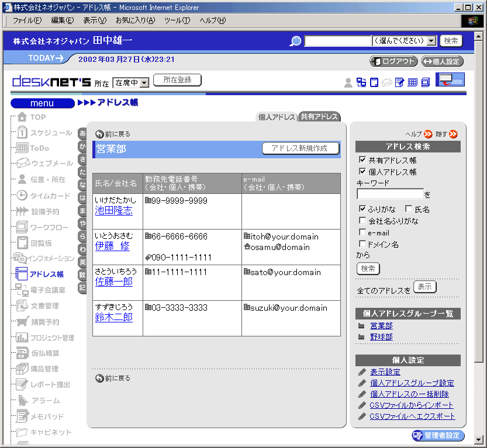
Task: Open contact link 佐藤一郎
Action: point(113,282)
